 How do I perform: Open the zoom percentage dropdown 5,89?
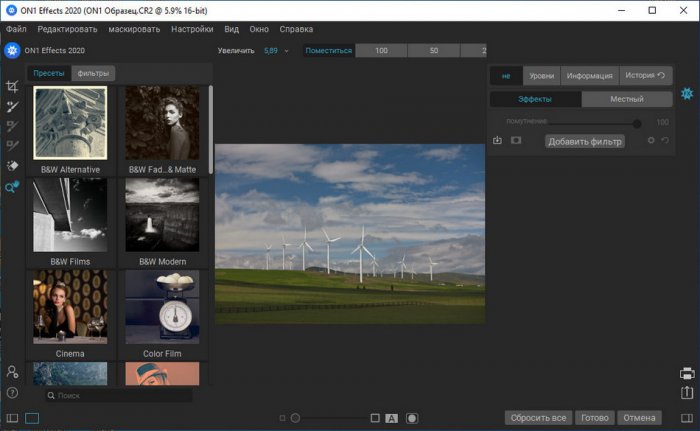point(274,50)
